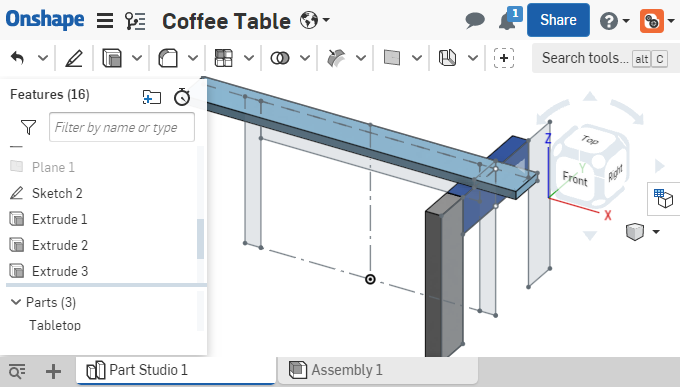The width and height of the screenshot is (680, 387).
Task: Expand the modify tool dropdown
Action: click(361, 58)
